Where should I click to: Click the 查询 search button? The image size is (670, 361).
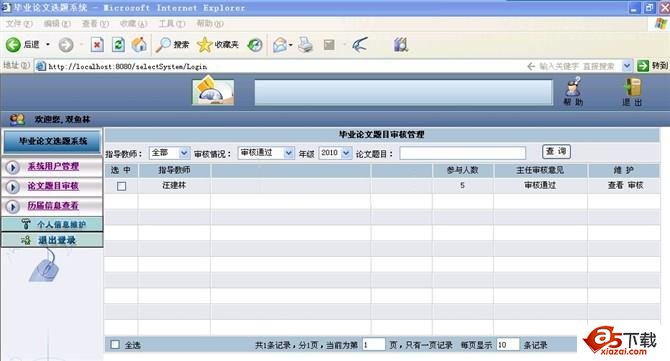(556, 151)
